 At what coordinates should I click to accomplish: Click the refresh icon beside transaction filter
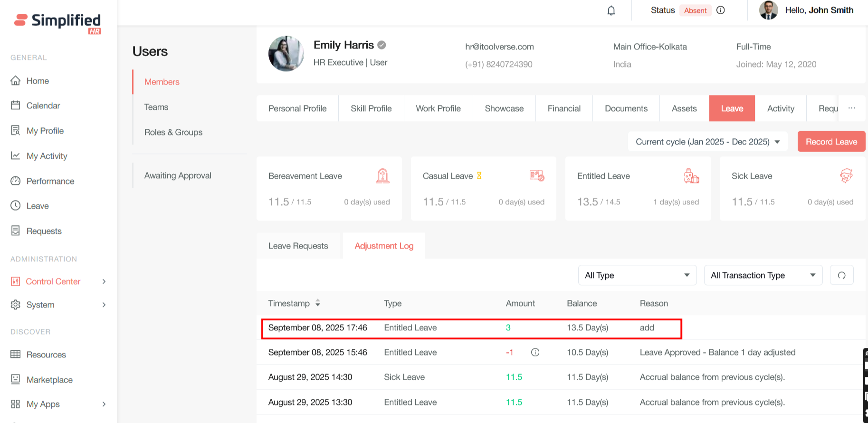(x=841, y=275)
